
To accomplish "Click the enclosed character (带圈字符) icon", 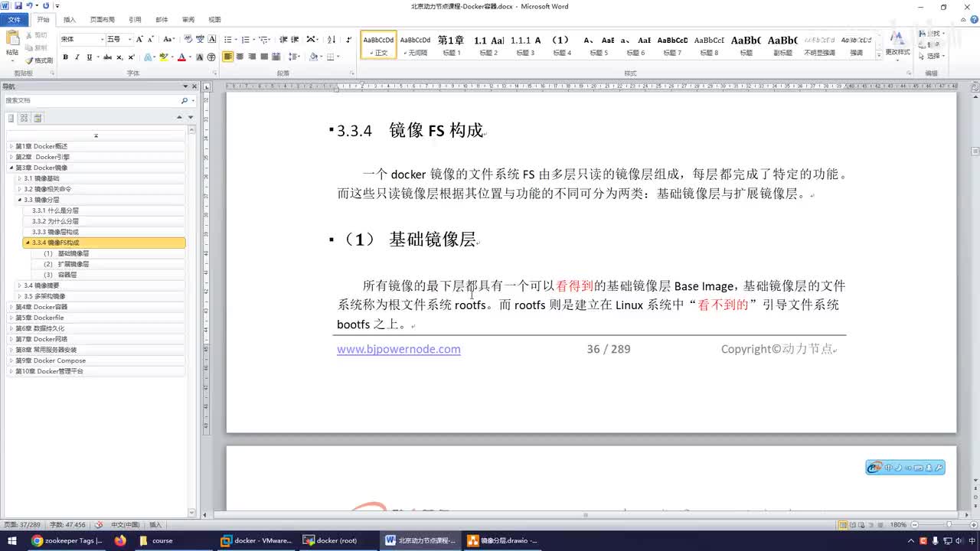I will click(211, 57).
